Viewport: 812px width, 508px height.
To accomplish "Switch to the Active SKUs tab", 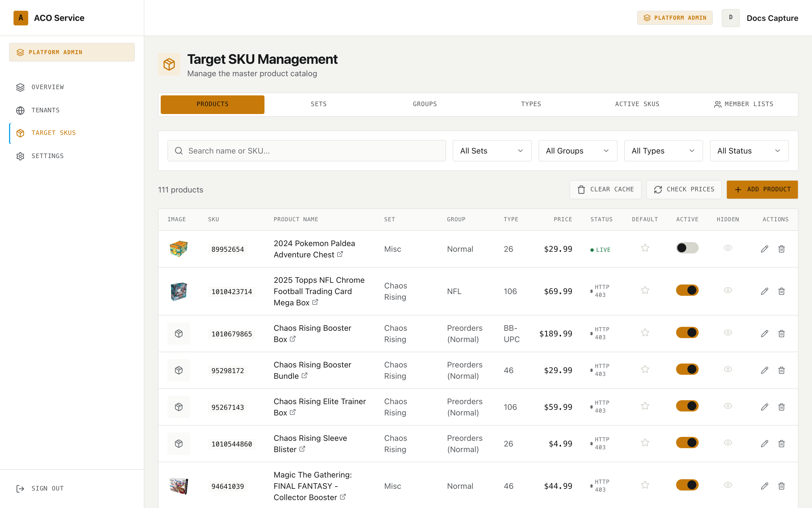I will pos(637,104).
